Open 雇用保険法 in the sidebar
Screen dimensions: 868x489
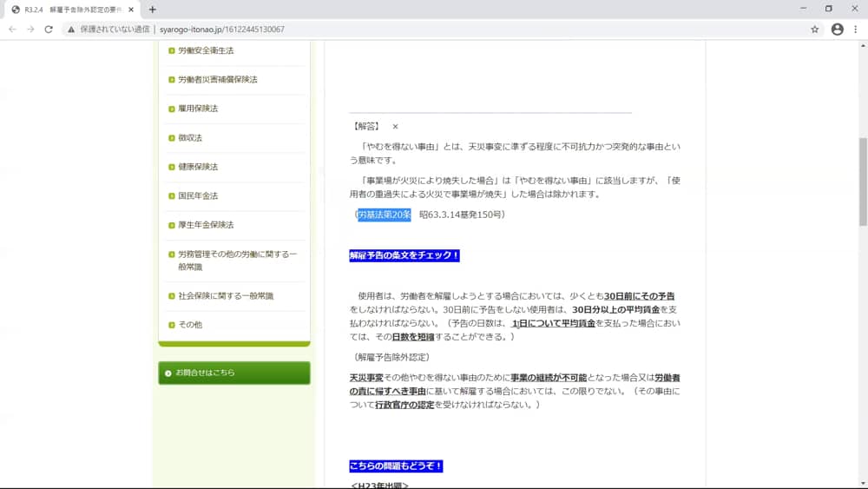(x=198, y=109)
